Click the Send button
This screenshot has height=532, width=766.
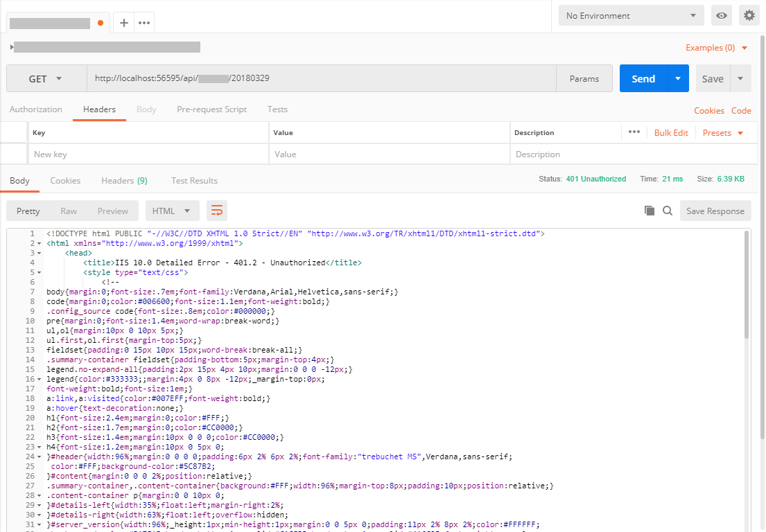point(643,78)
